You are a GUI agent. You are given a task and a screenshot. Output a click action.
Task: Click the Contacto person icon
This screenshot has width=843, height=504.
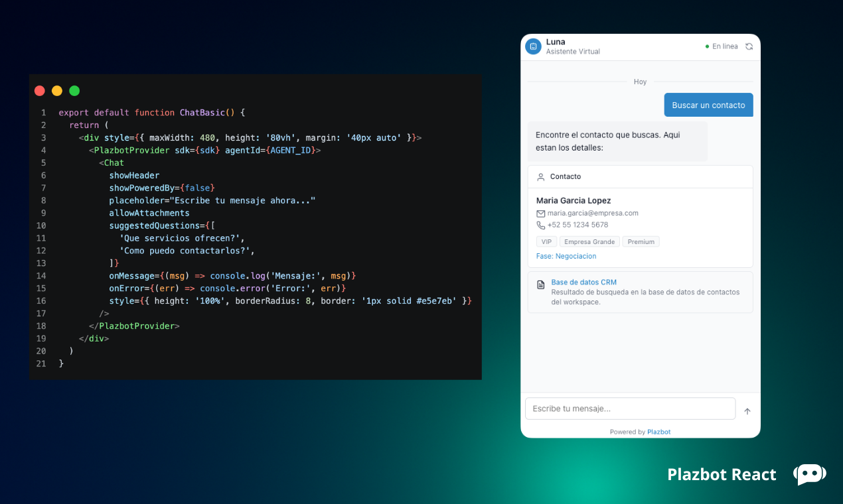coord(541,177)
